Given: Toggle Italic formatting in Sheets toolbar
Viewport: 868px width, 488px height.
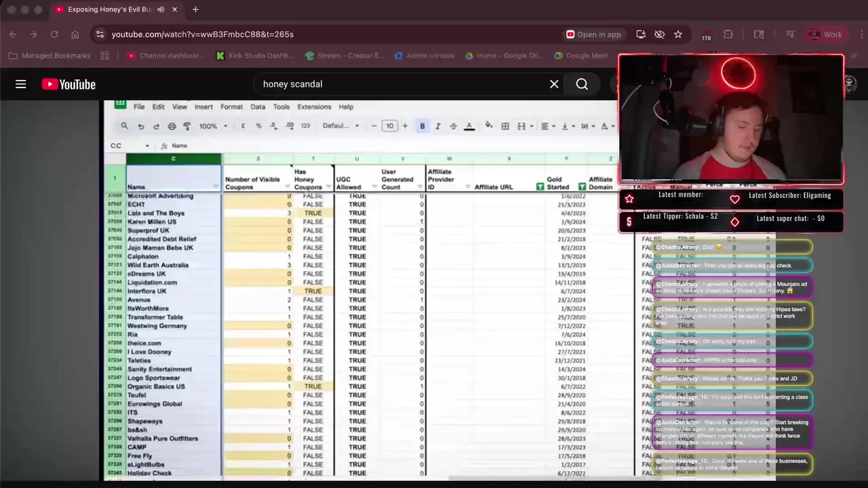Looking at the screenshot, I should click(438, 126).
